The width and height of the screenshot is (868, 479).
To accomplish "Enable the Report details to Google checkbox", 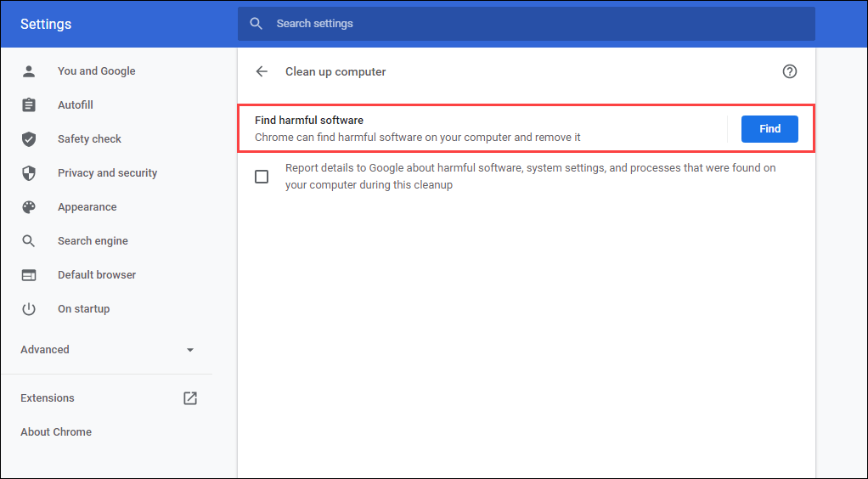I will click(262, 177).
